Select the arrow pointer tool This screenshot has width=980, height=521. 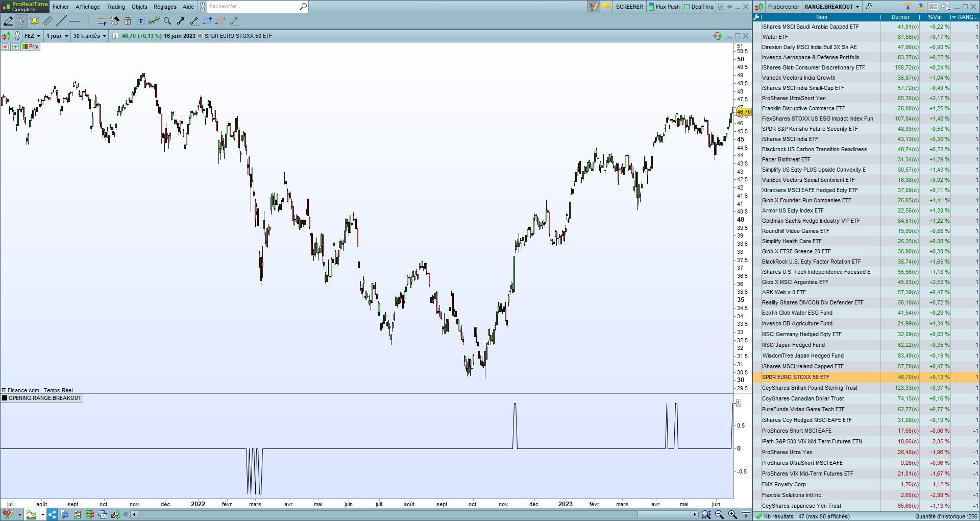point(21,21)
